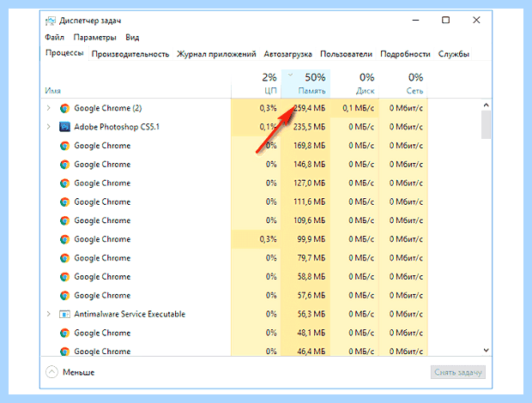The image size is (532, 403).
Task: Expand the Antimalware Service Executable group
Action: coord(49,314)
